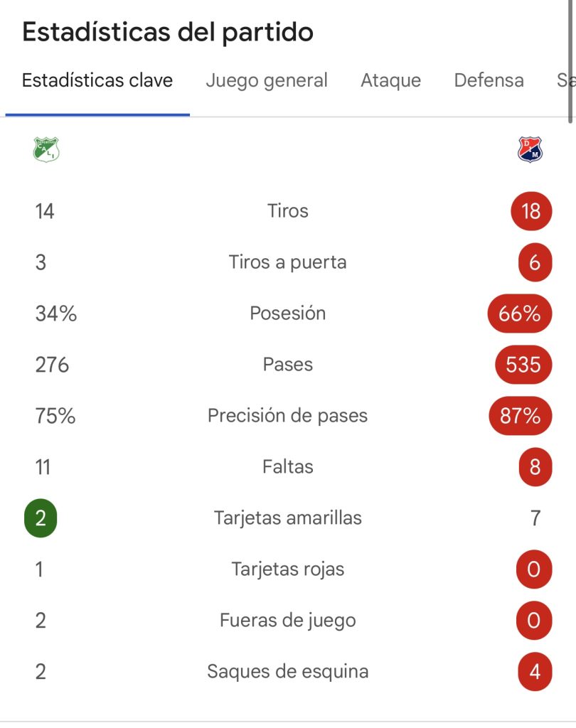
Task: Click the red 6 shots on target badge
Action: [x=535, y=262]
